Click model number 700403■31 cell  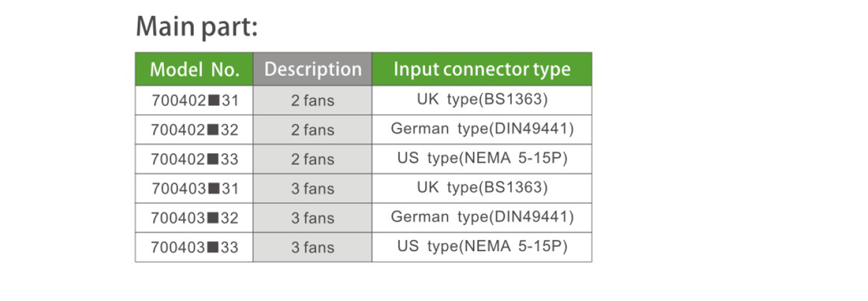(195, 188)
